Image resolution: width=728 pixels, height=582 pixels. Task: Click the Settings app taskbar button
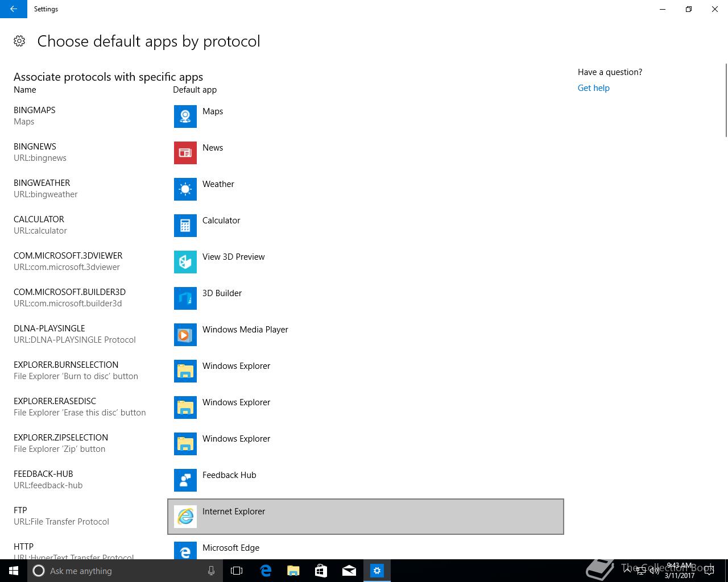[x=377, y=571]
